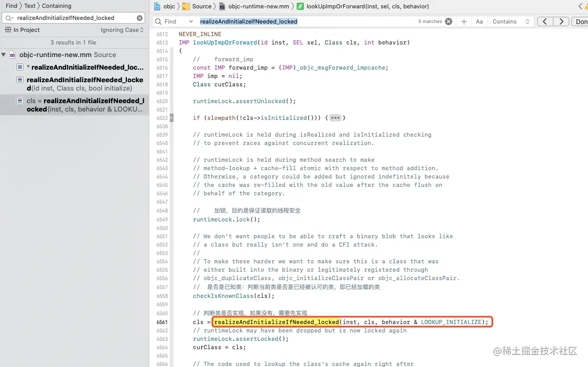Click objc-runtime-new.mm breadcrumb in jump bar
Viewport: 588px width, 367px height.
pyautogui.click(x=254, y=6)
